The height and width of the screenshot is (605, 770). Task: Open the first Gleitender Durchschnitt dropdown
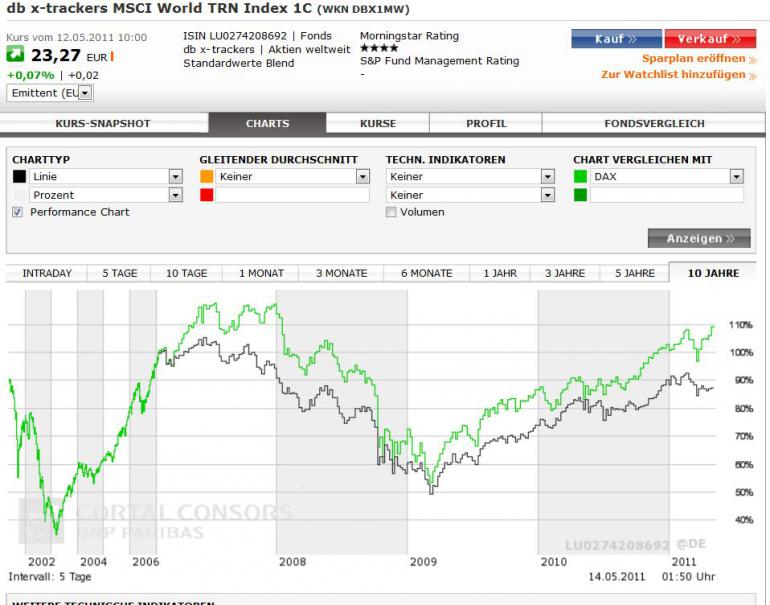coord(293,176)
